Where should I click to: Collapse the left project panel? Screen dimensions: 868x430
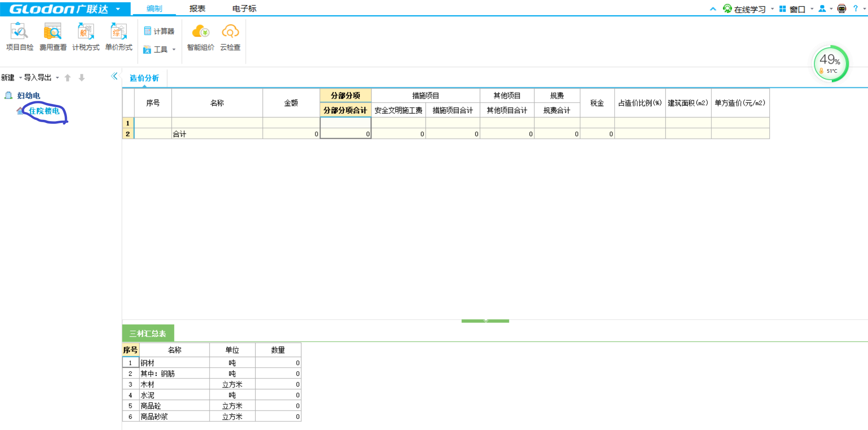coord(114,76)
